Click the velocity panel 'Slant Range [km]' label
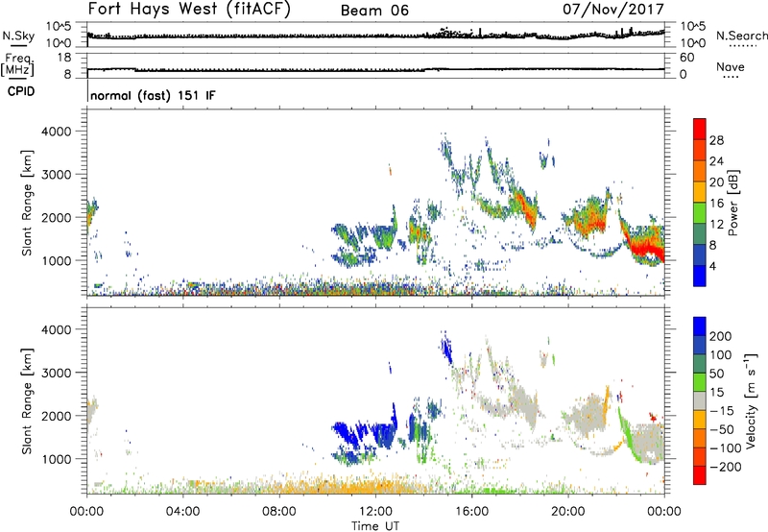This screenshot has width=768, height=532. 27,401
